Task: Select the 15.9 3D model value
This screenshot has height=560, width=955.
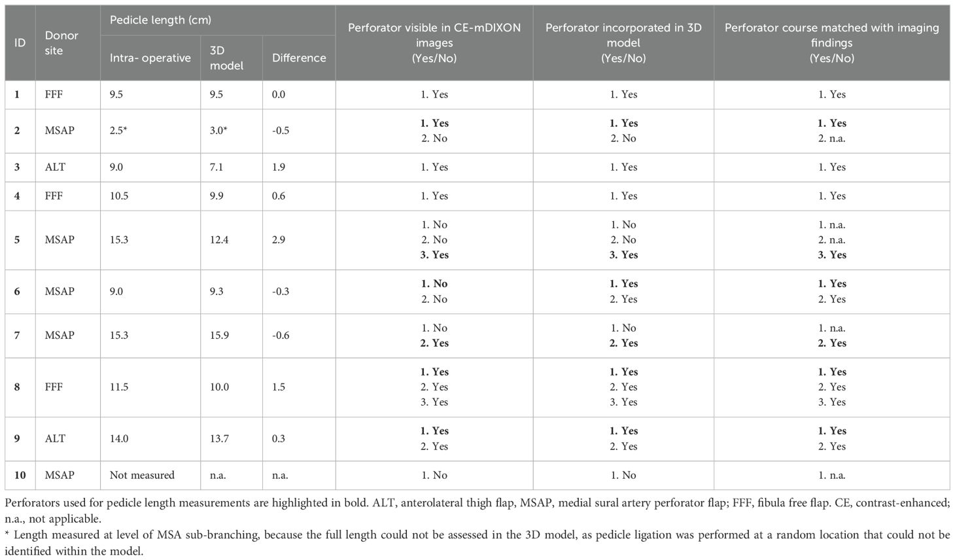Action: tap(220, 336)
